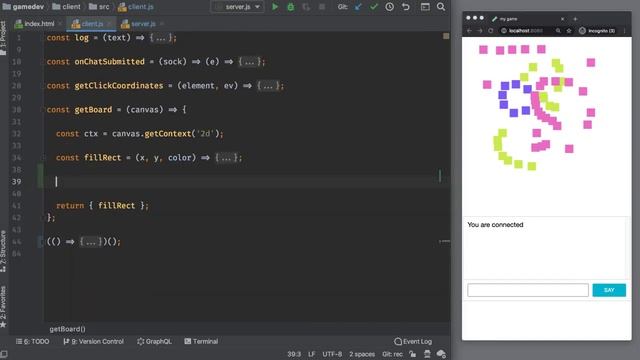Viewport: 640px width, 360px height.
Task: Close the my game browser tab
Action: click(562, 19)
